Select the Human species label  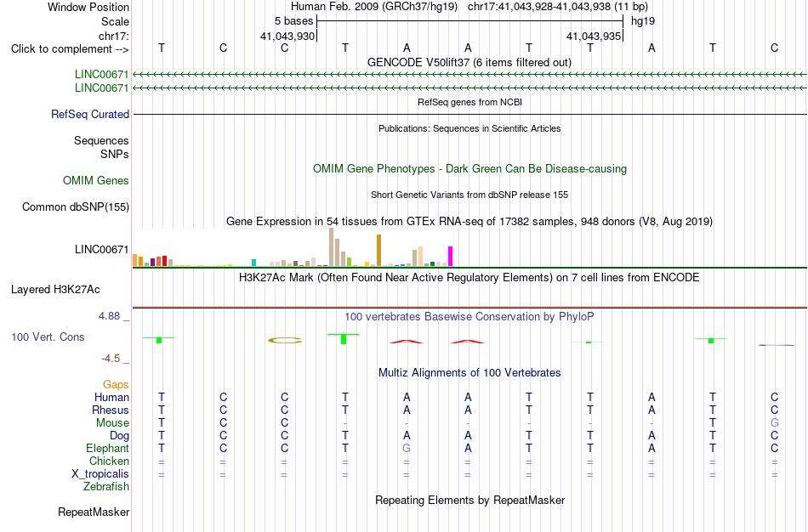pos(111,397)
